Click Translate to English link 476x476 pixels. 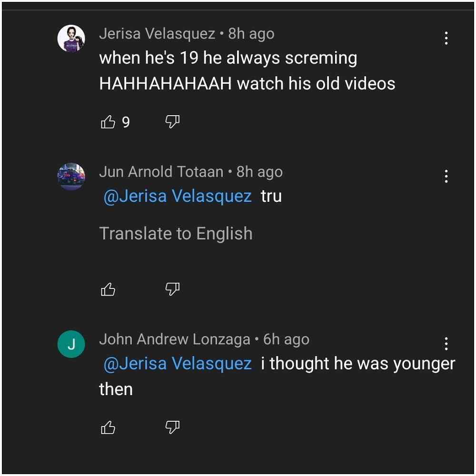(x=176, y=234)
